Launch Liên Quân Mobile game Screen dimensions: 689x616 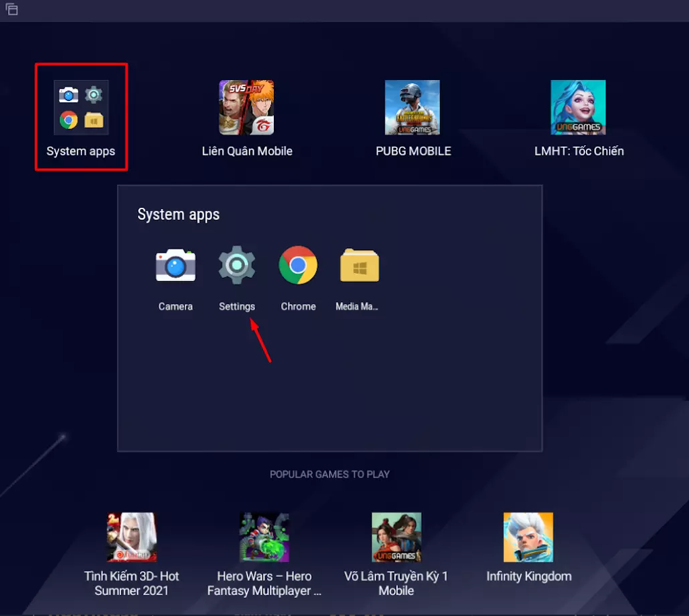[246, 108]
